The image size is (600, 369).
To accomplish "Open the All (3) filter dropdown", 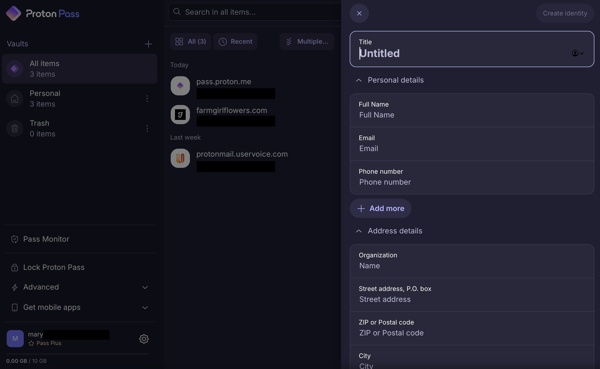I will point(190,42).
